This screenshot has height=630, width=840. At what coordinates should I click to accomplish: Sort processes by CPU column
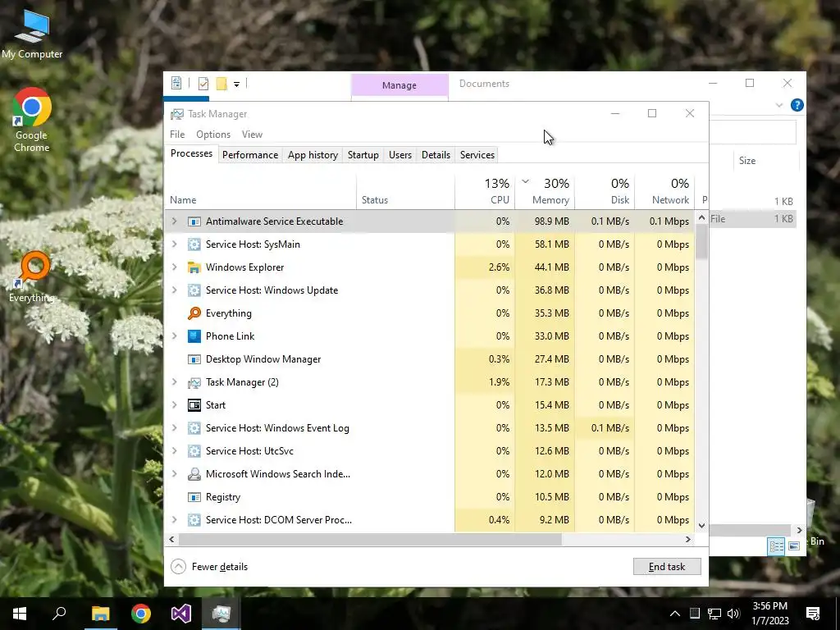pos(485,191)
